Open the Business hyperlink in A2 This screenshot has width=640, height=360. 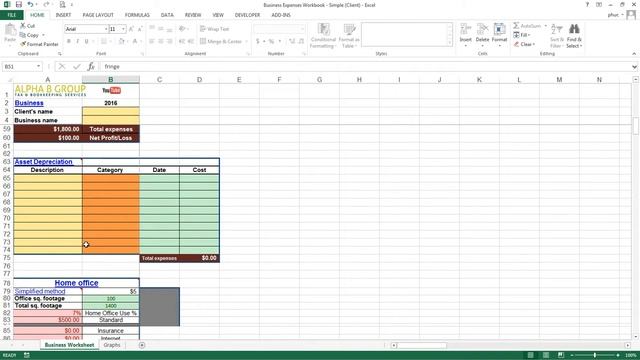pyautogui.click(x=29, y=103)
